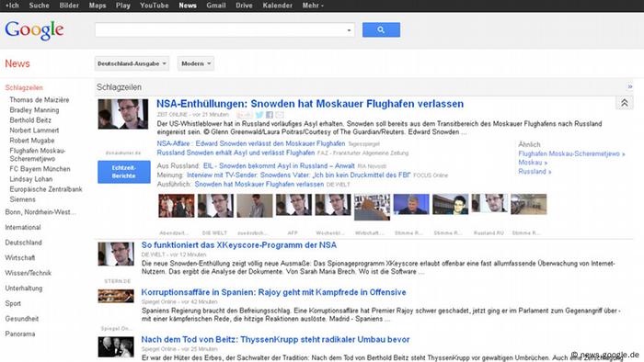Open Sport section in sidebar

point(13,304)
